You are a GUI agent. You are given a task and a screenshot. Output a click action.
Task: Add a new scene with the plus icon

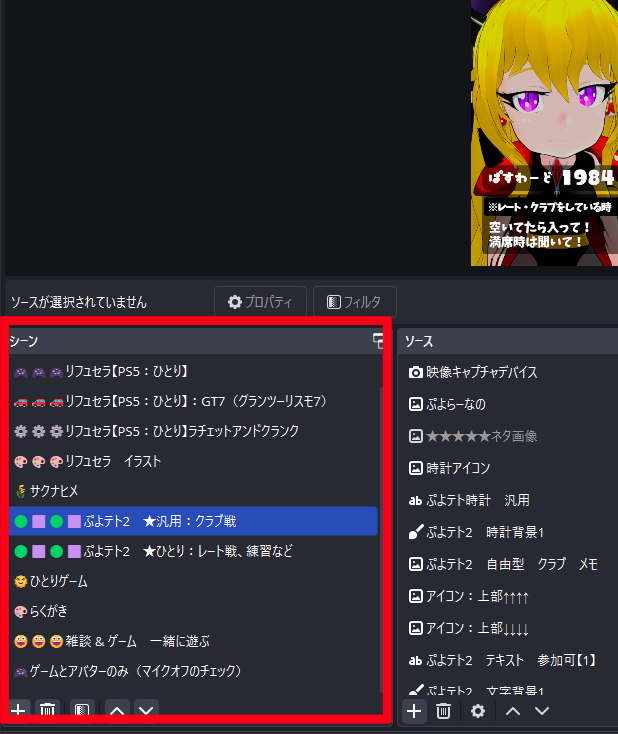(x=18, y=709)
